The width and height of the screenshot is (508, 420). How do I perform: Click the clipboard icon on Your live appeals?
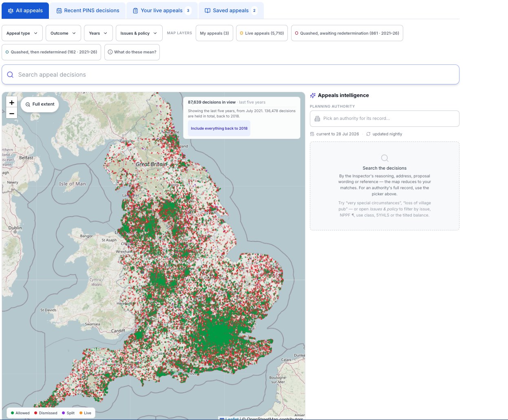click(135, 11)
